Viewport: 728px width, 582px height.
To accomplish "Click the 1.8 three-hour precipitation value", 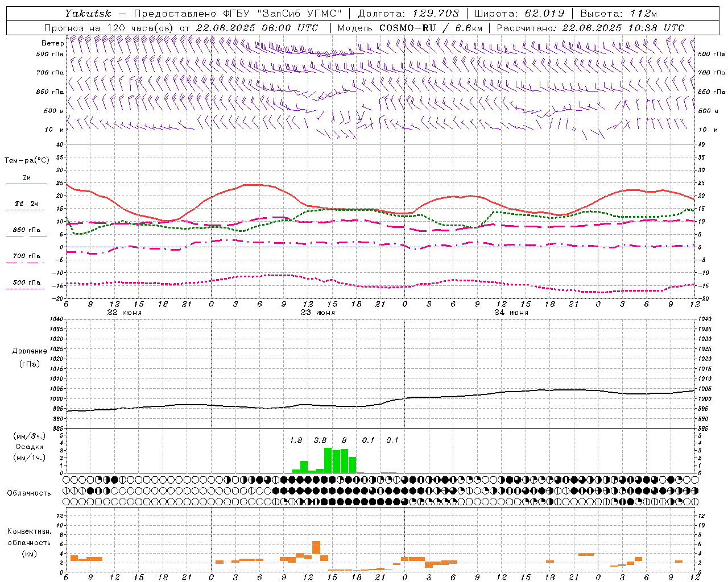I will coord(296,440).
